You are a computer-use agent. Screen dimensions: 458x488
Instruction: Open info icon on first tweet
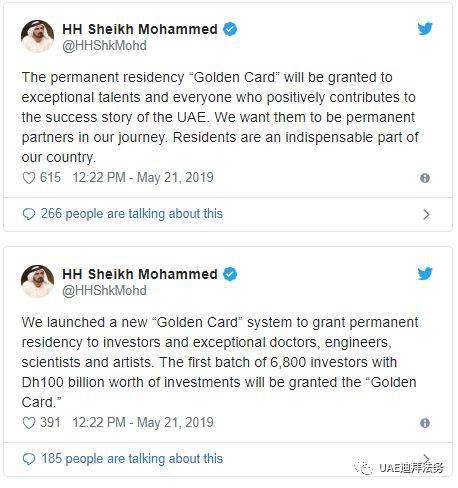(x=425, y=178)
